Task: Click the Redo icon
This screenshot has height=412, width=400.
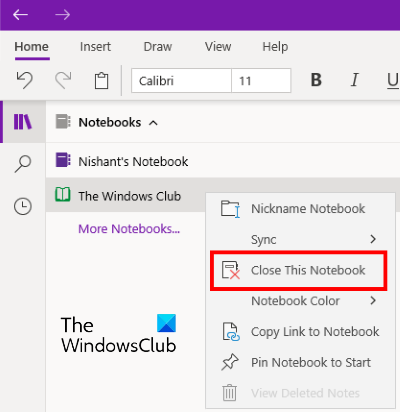Action: click(x=63, y=80)
